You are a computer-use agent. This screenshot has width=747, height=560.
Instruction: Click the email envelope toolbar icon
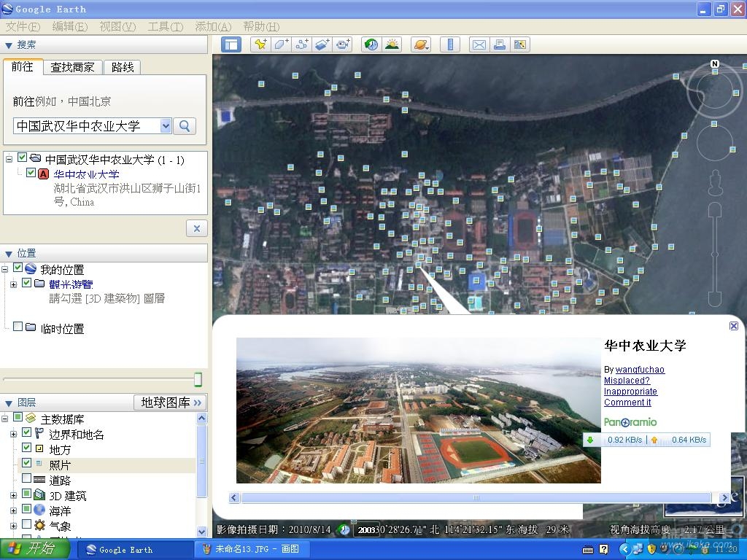click(479, 44)
